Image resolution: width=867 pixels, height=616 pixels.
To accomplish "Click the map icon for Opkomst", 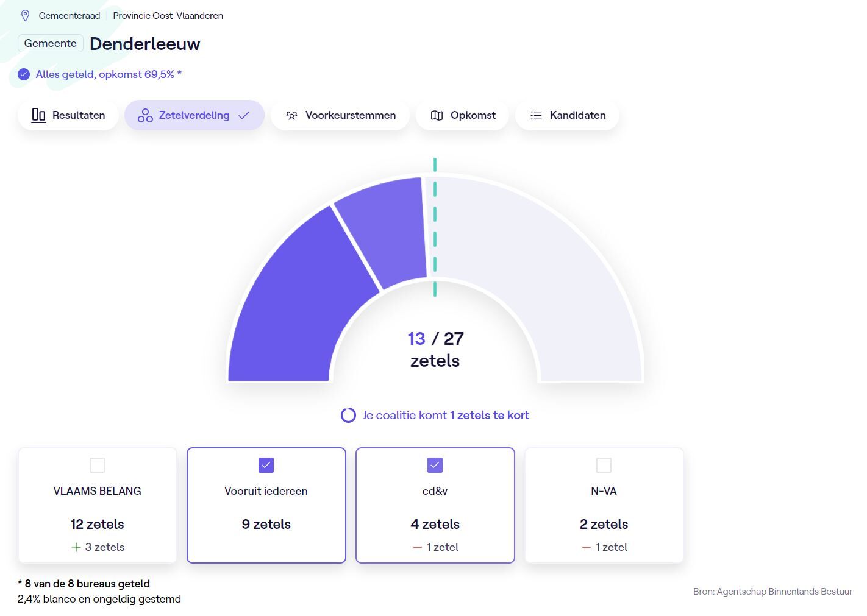I will click(x=437, y=115).
